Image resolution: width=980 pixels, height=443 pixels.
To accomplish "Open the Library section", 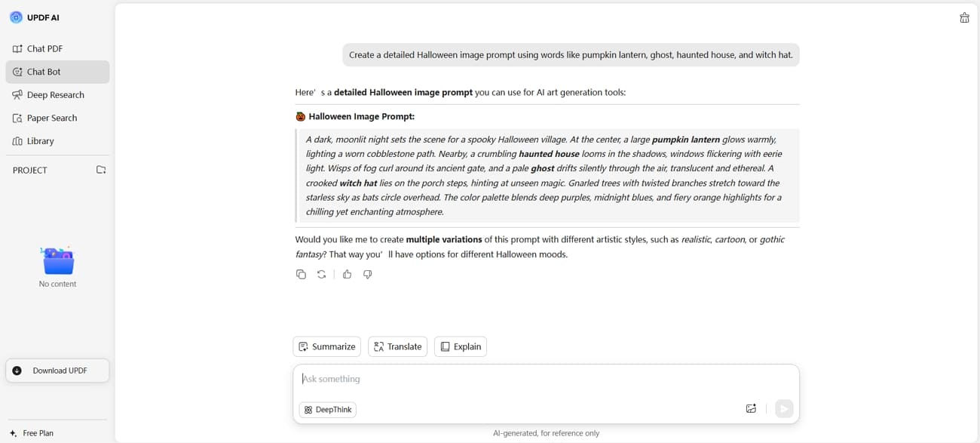I will coord(40,141).
